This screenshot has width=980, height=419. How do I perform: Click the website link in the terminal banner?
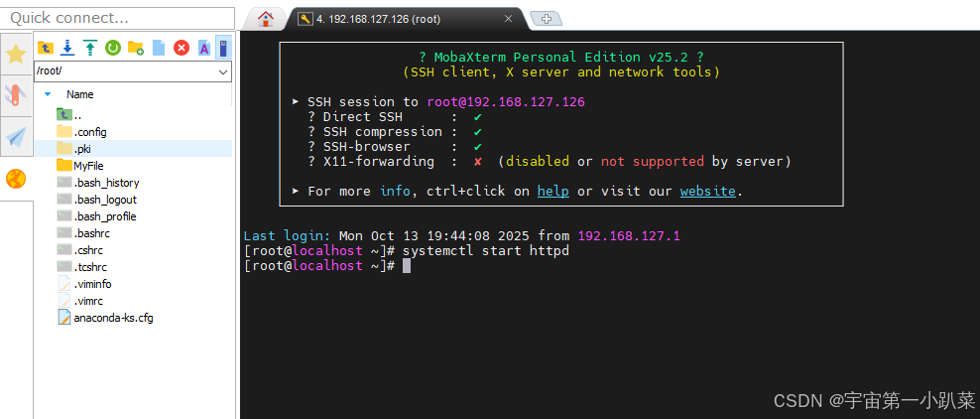coord(708,192)
